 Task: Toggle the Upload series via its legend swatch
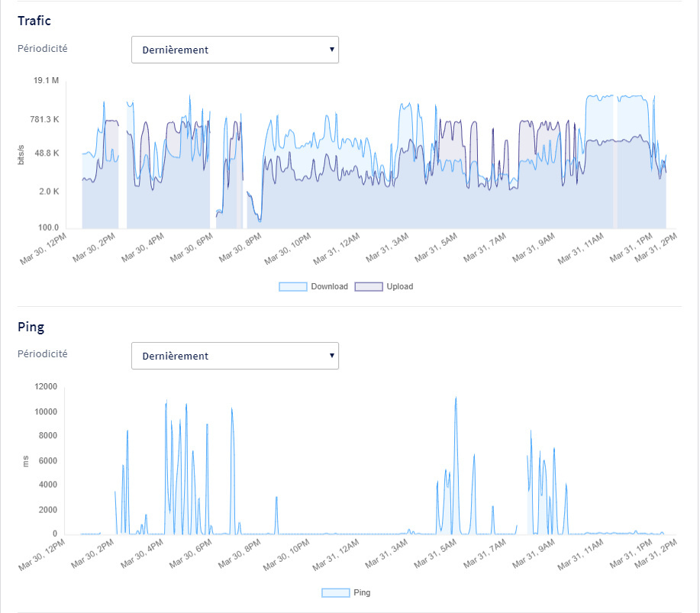pos(369,287)
